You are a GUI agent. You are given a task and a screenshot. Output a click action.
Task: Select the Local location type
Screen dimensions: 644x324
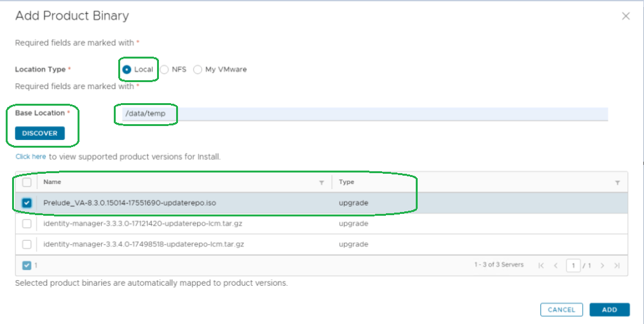127,69
